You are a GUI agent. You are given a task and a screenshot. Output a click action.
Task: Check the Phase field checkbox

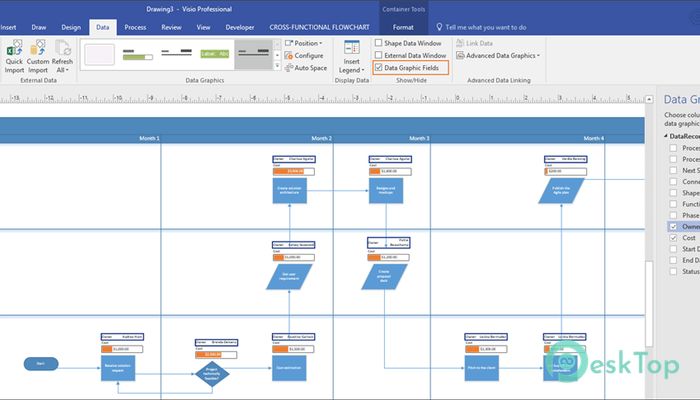coord(673,215)
